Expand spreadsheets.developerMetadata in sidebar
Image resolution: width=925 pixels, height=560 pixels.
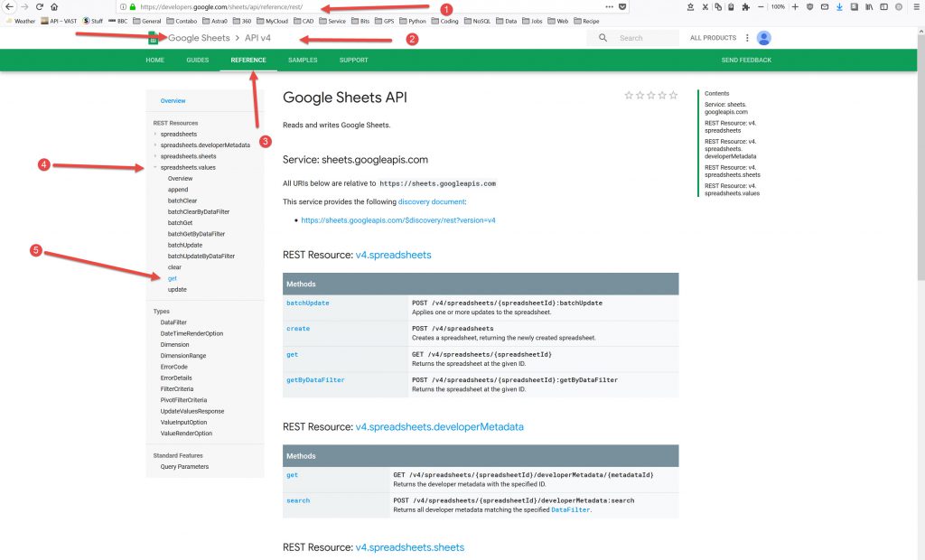[x=155, y=145]
